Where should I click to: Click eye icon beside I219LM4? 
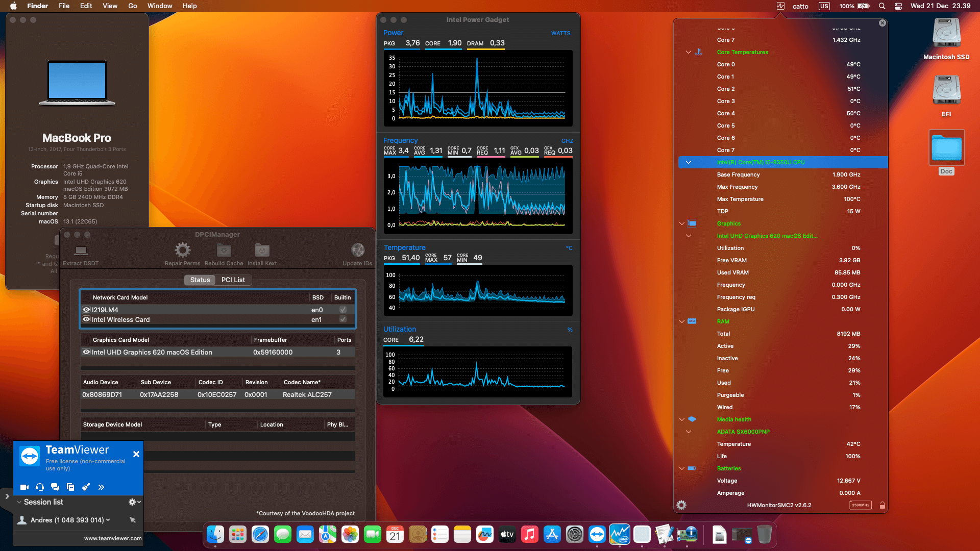coord(86,310)
